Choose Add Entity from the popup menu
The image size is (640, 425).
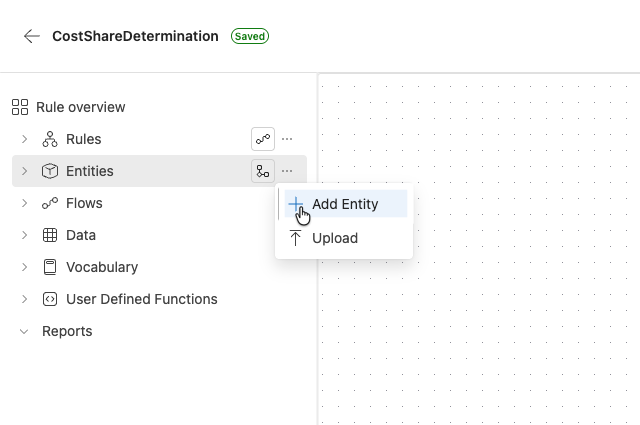point(346,204)
